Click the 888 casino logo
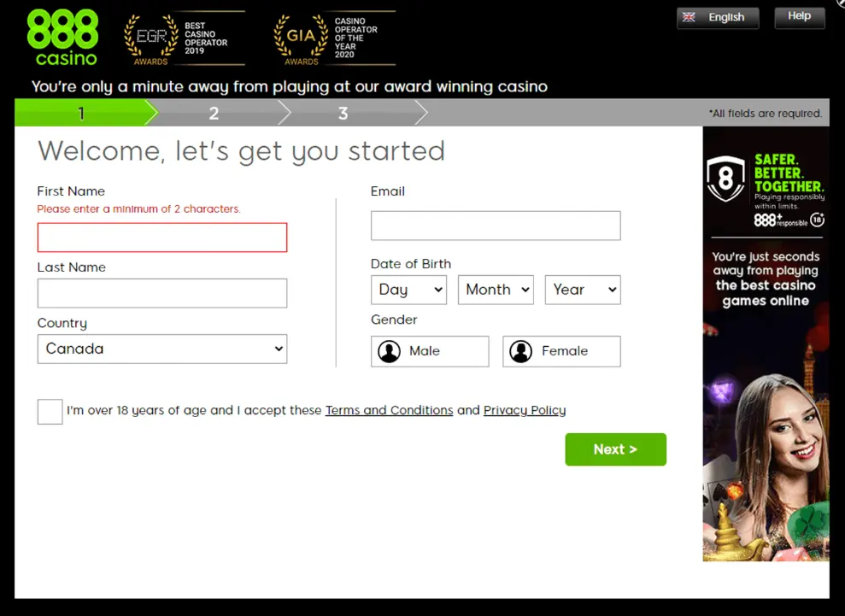This screenshot has width=845, height=616. (x=62, y=38)
